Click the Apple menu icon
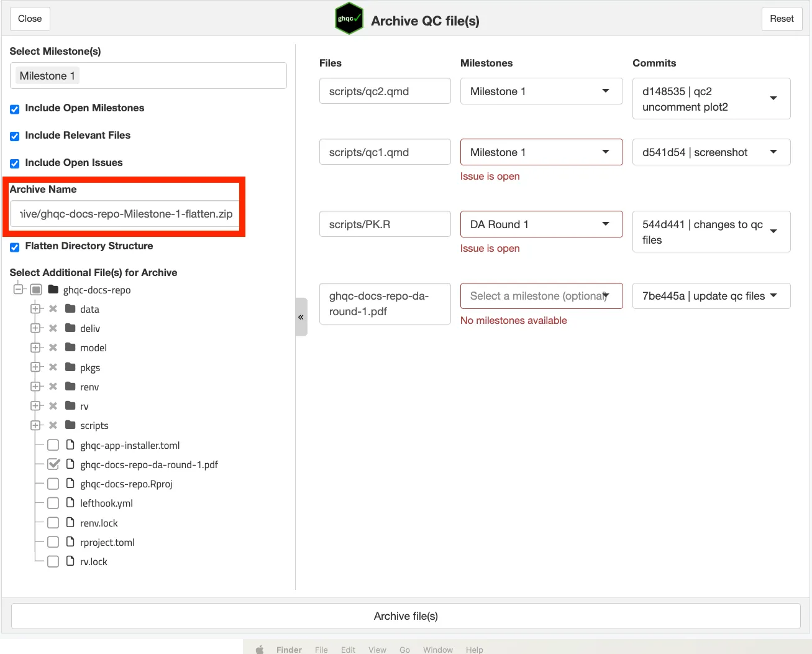812x654 pixels. 260,649
